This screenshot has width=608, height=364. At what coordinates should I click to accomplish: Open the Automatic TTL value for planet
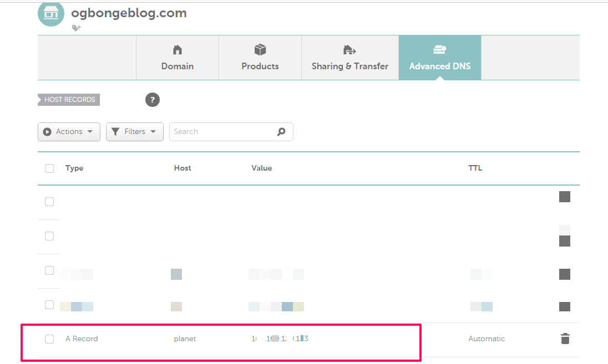[x=487, y=339]
